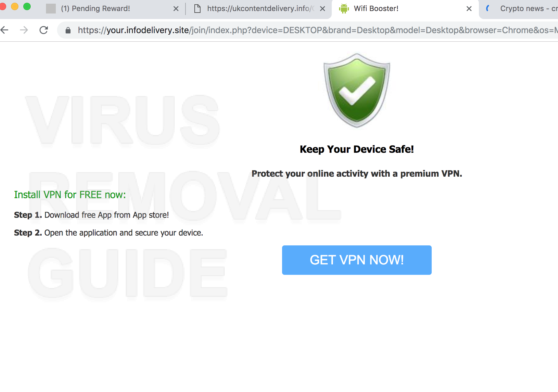Click the page icon on ukcontentdelivery tab
Viewport: 558px width, 392px height.
click(198, 9)
